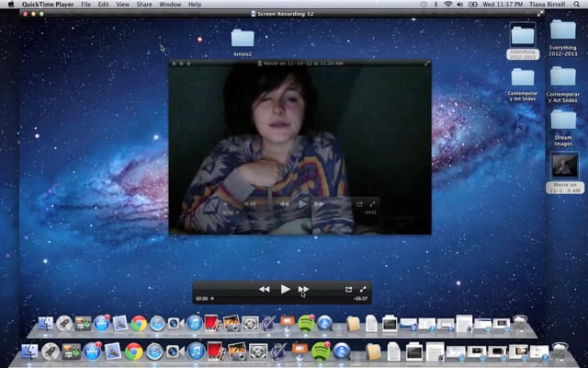588x368 pixels.
Task: Open Spotlight search in the menu bar
Action: pos(576,4)
